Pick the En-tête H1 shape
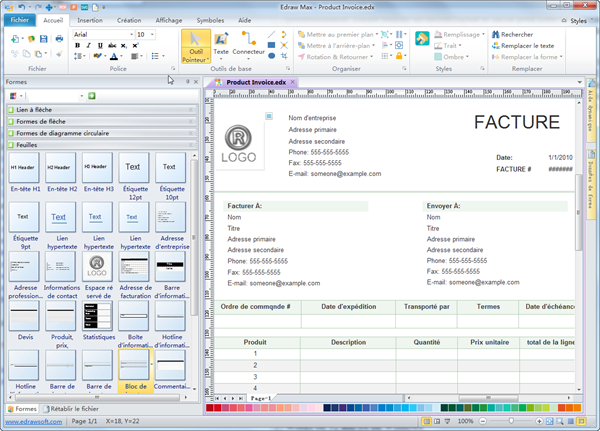Screen dimensions: 600x431 click(x=26, y=167)
